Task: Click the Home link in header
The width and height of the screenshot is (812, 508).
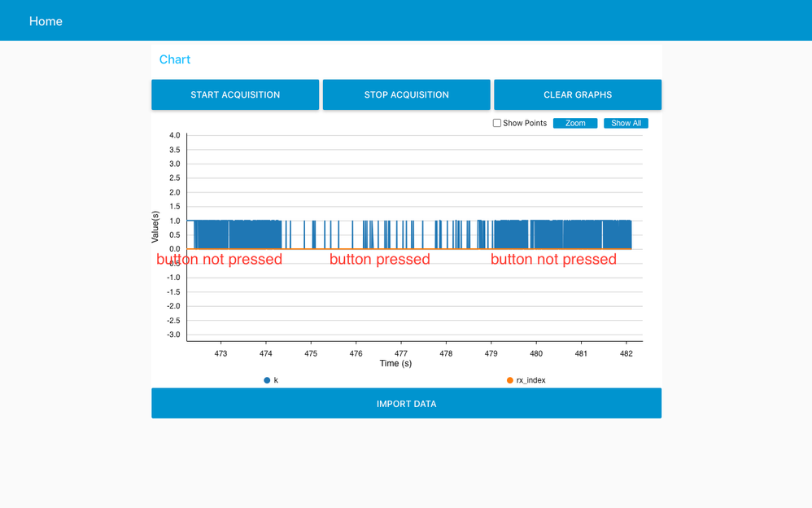Action: (x=46, y=21)
